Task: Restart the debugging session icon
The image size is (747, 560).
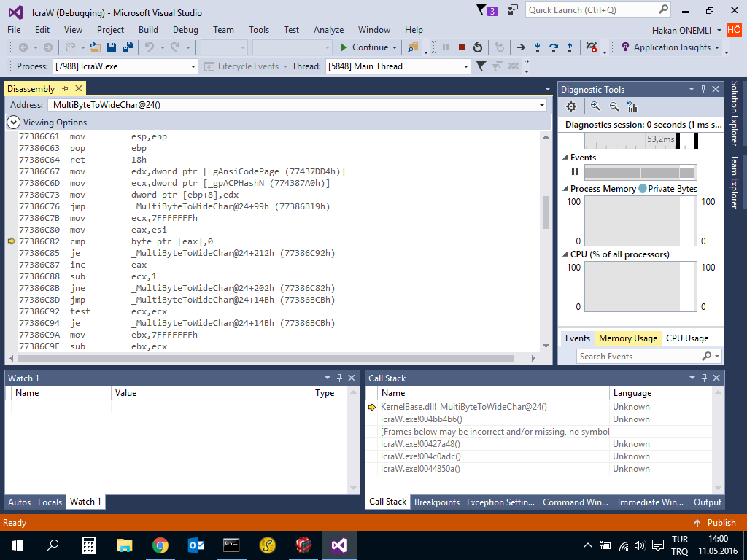Action: pos(477,47)
